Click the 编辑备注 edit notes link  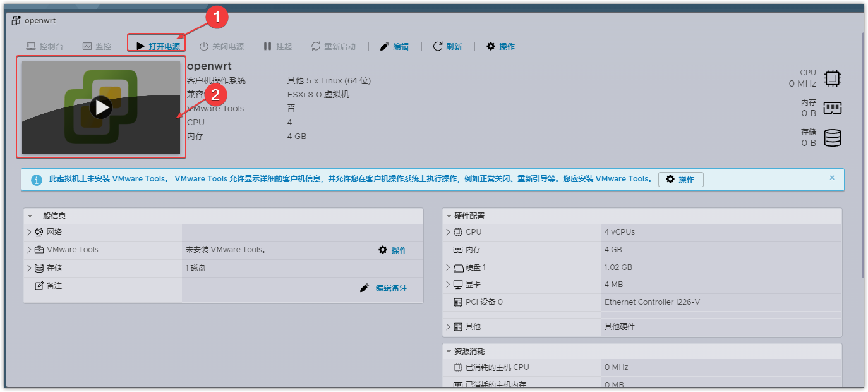tap(391, 288)
